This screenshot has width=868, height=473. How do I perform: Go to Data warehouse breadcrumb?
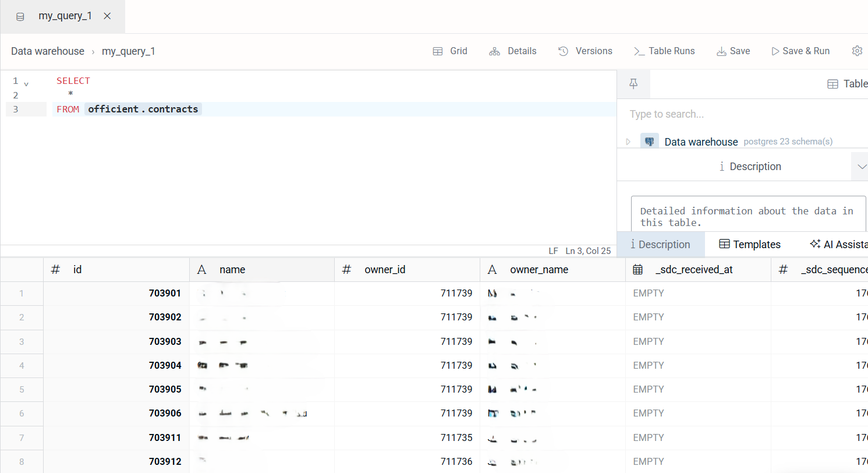point(48,51)
